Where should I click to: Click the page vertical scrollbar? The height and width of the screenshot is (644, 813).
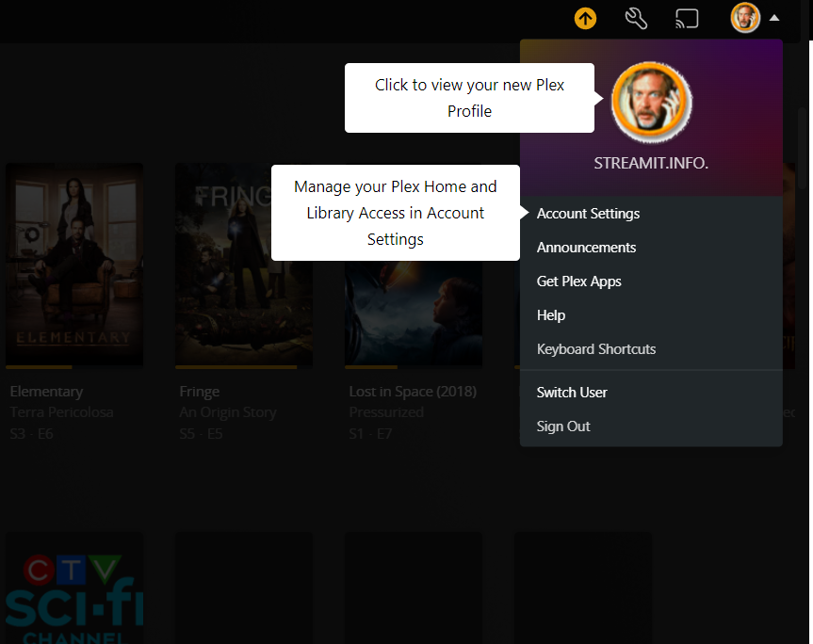[x=804, y=148]
